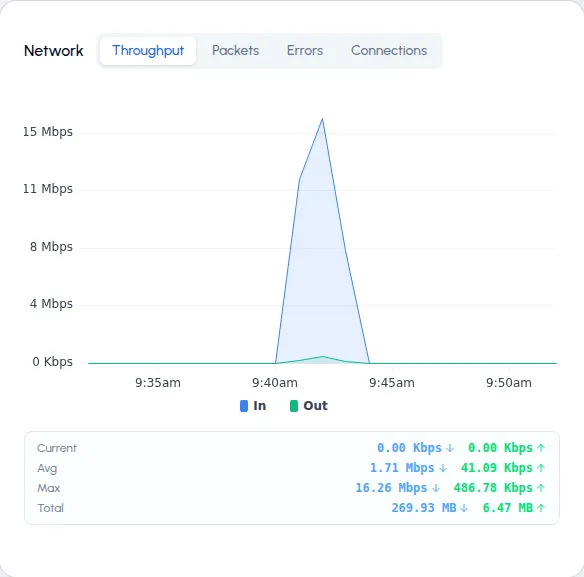
Task: Click the down arrow beside 269.93 MB
Action: tap(464, 508)
